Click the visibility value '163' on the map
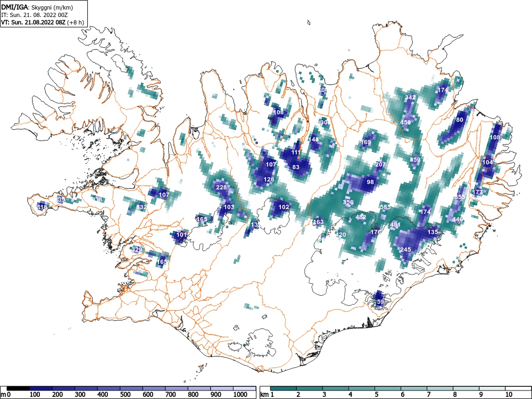Viewport: 532px width, 399px height. coord(319,222)
